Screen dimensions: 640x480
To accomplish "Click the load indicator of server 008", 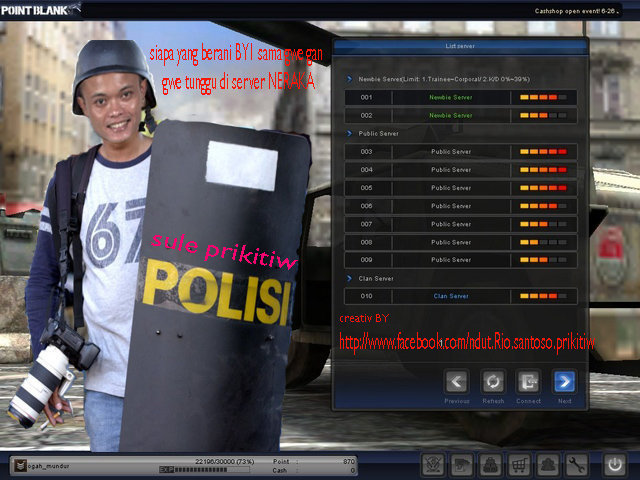I will pyautogui.click(x=543, y=242).
